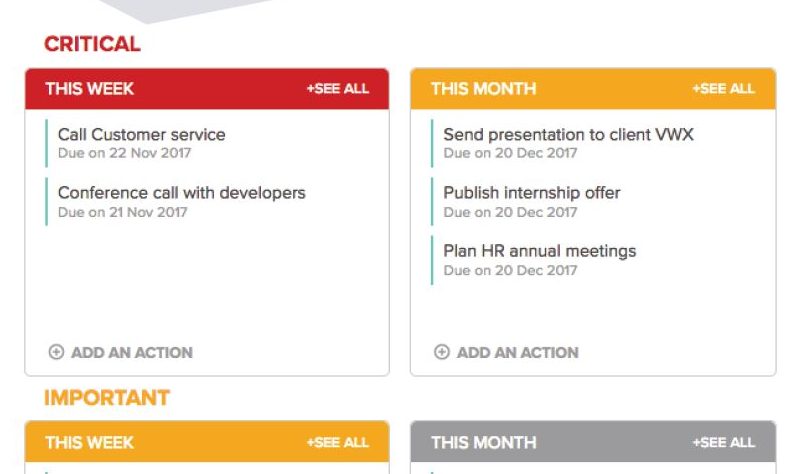Click plus icon in Critical This Week card

(56, 352)
